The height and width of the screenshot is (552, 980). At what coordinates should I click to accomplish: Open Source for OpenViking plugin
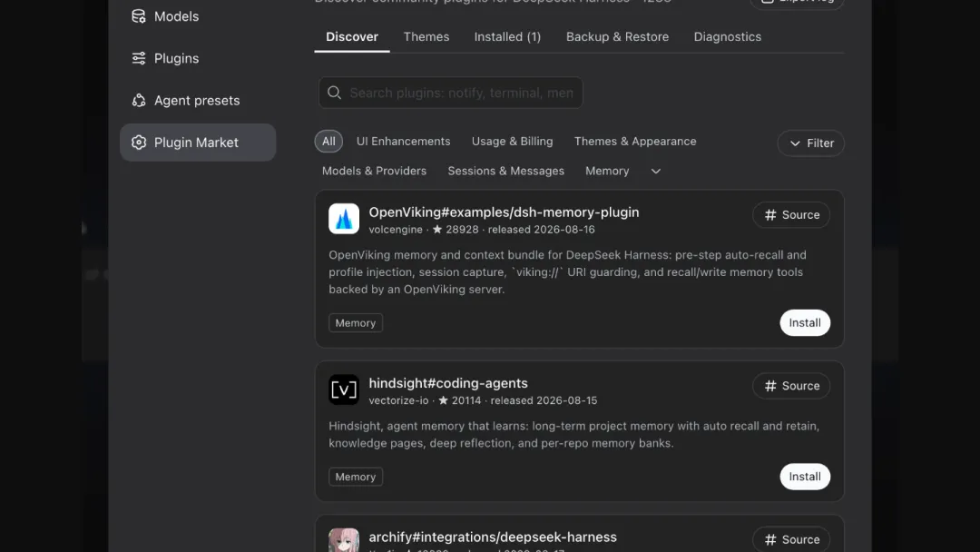tap(791, 215)
